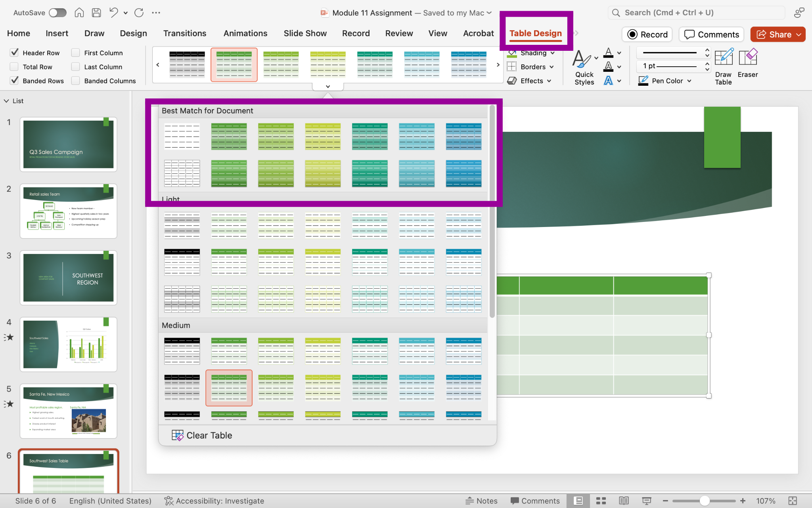Click Clear Table at gallery bottom
The height and width of the screenshot is (508, 812).
[x=202, y=435]
